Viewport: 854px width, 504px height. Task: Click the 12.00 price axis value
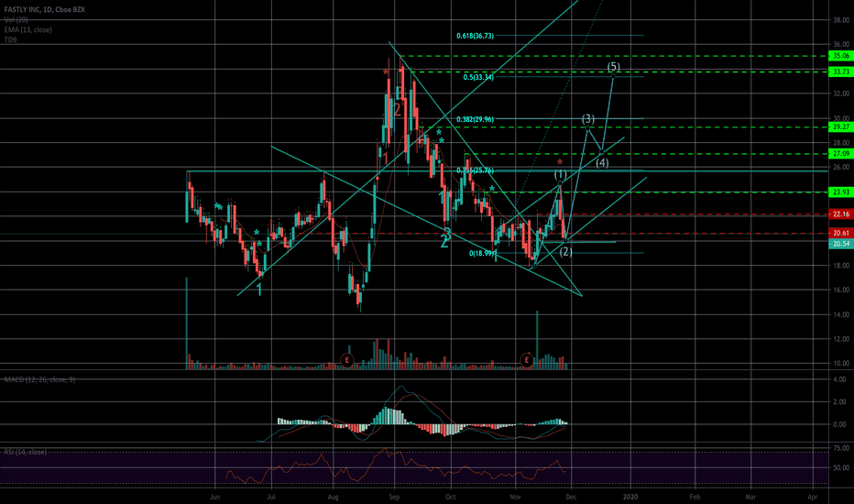841,339
